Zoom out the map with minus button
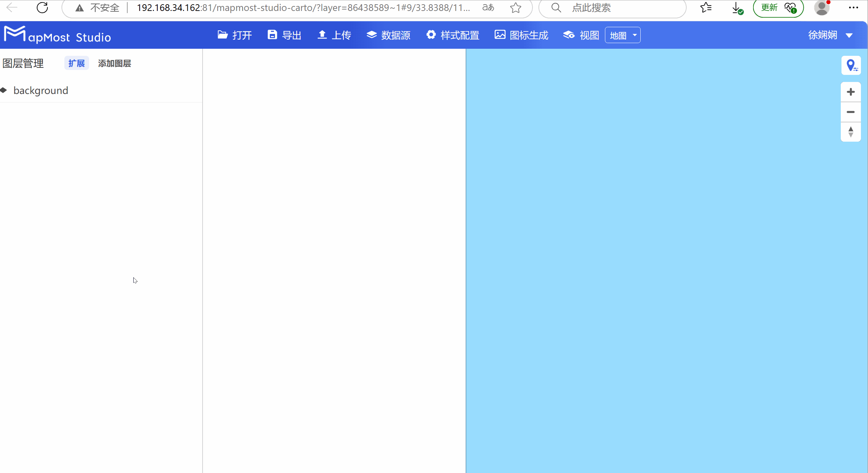The image size is (868, 473). coord(851,112)
